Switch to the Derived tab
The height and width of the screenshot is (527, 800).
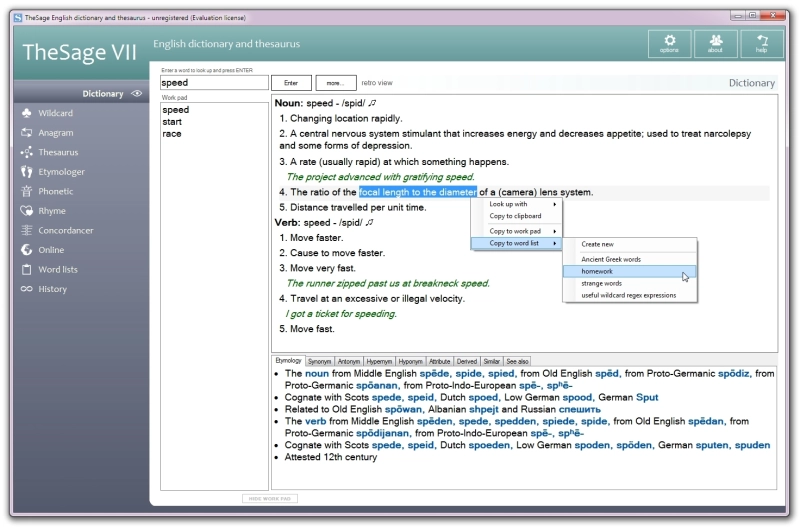coord(467,361)
